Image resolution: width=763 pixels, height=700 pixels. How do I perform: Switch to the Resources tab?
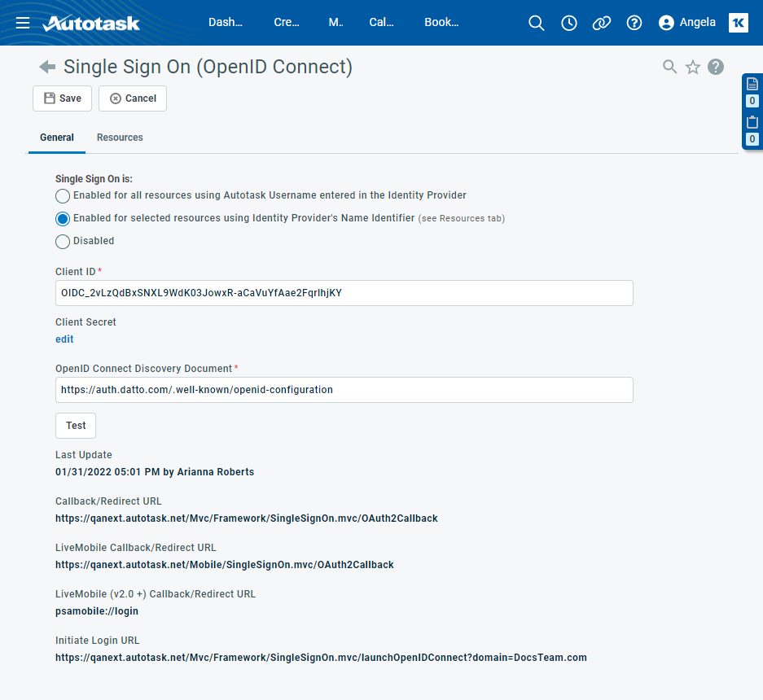coord(120,138)
